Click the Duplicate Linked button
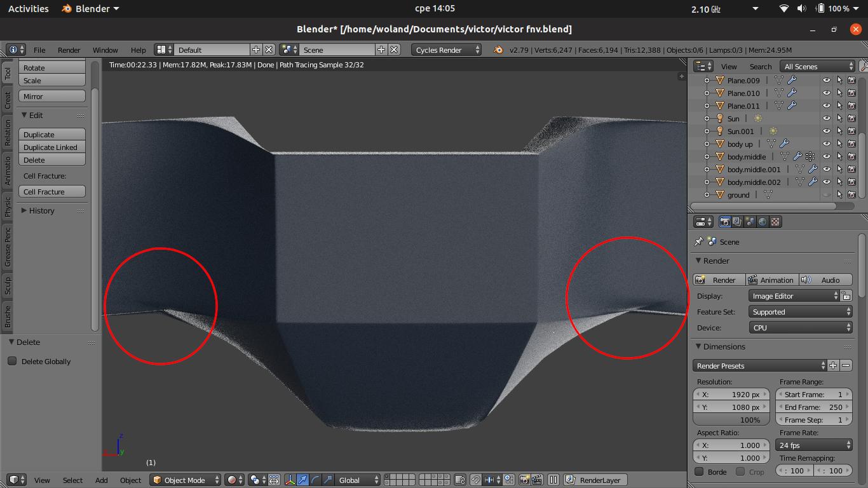This screenshot has height=488, width=868. tap(52, 147)
